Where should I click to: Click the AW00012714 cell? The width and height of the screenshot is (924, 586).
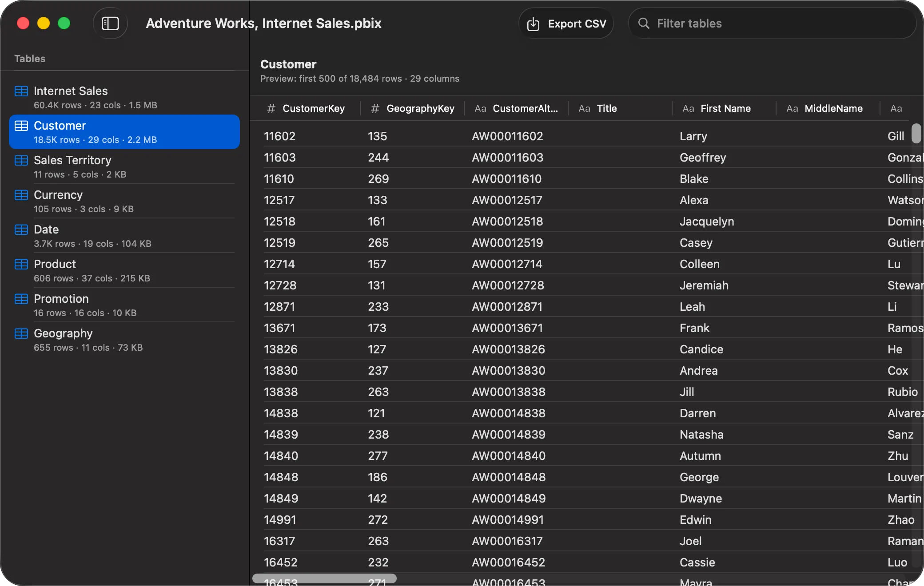point(507,264)
